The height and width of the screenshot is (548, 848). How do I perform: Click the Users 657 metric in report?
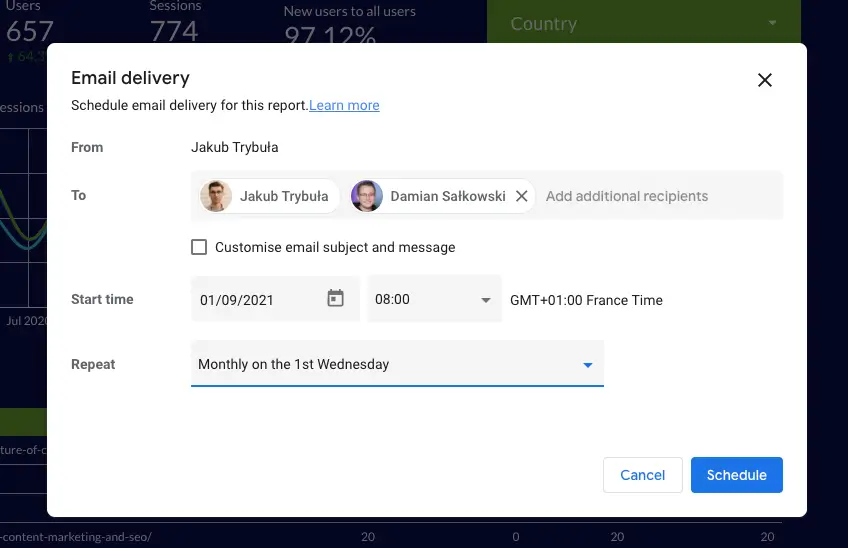(30, 22)
